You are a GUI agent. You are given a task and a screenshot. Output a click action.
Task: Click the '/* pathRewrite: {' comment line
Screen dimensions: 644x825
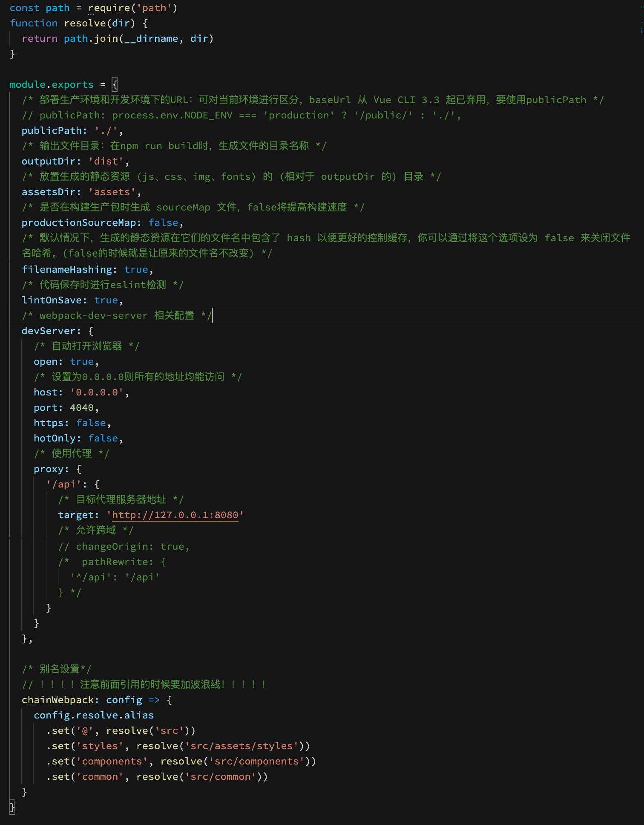point(112,562)
